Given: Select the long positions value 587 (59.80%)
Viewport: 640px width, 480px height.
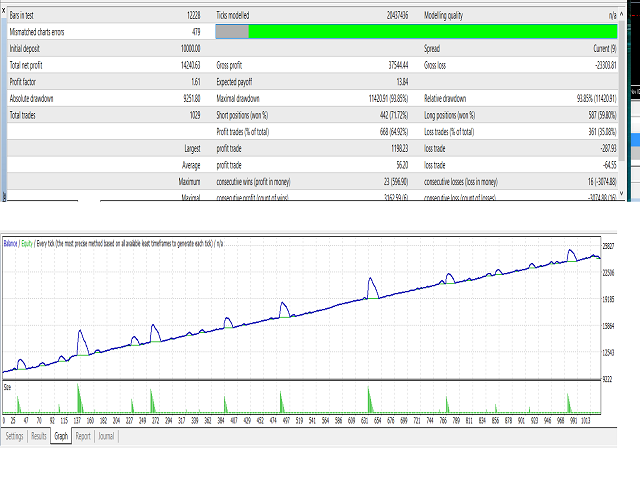Looking at the screenshot, I should point(602,116).
